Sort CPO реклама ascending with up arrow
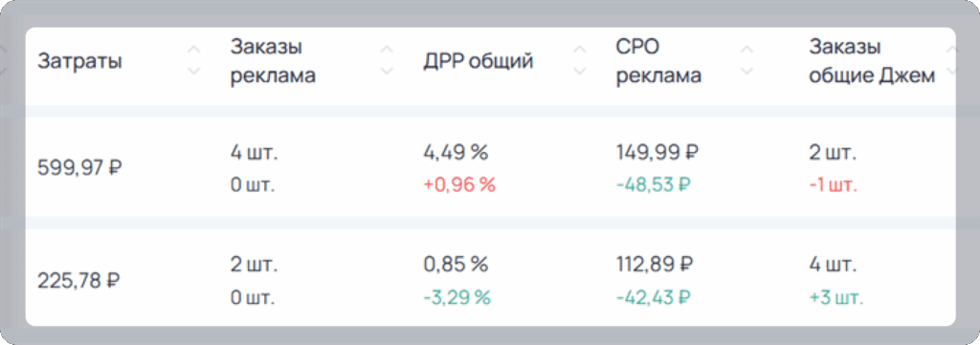This screenshot has height=345, width=980. (x=746, y=50)
